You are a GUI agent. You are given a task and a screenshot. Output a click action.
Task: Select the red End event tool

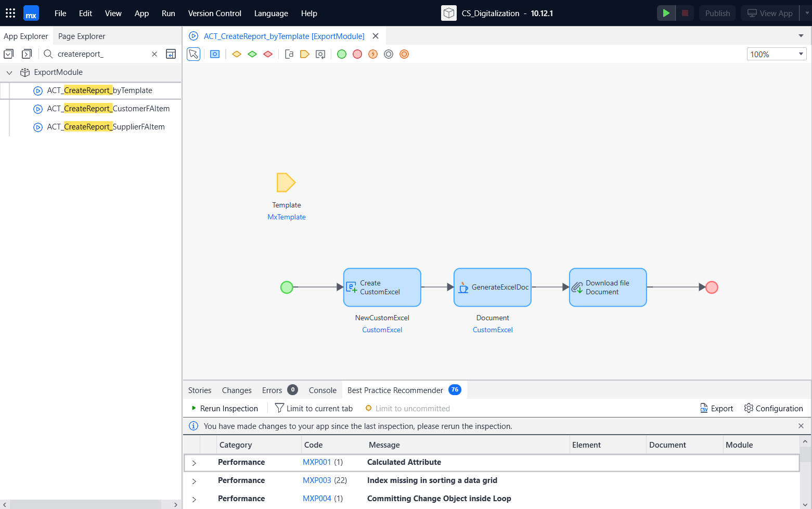pyautogui.click(x=357, y=54)
